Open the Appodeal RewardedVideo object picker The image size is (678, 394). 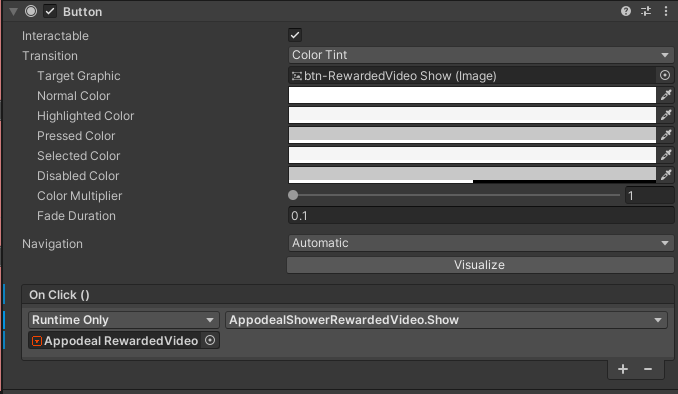210,340
